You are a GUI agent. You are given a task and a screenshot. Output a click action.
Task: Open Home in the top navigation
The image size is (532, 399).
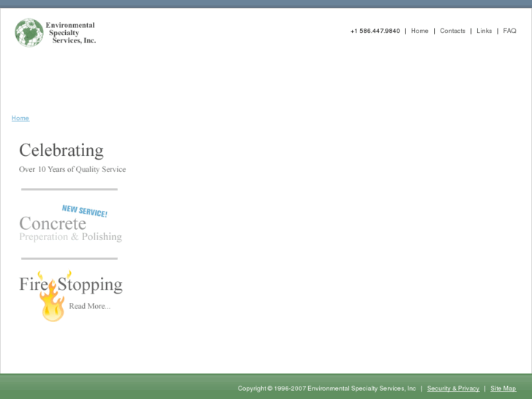click(419, 31)
